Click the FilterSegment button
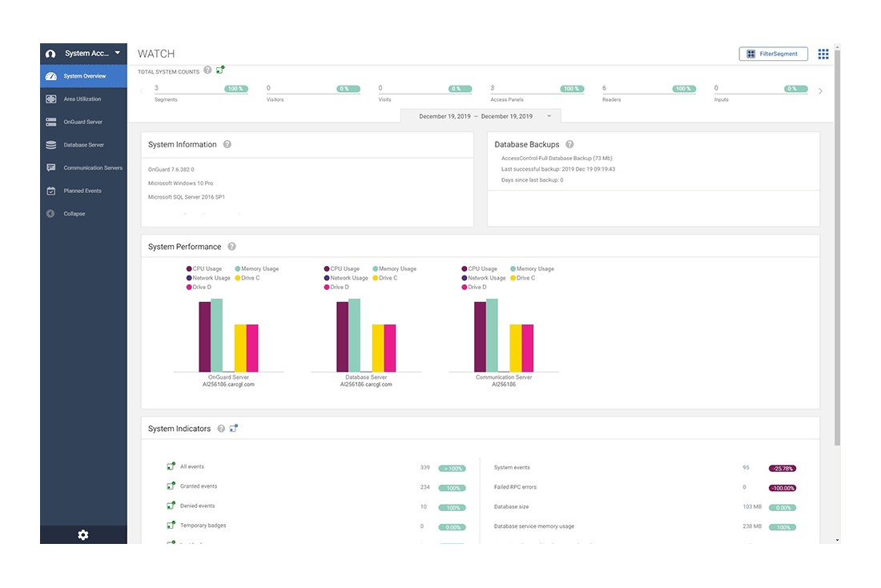 pyautogui.click(x=773, y=54)
